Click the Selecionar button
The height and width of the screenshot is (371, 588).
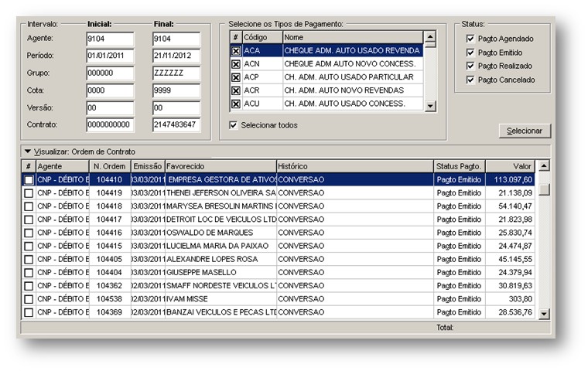525,131
